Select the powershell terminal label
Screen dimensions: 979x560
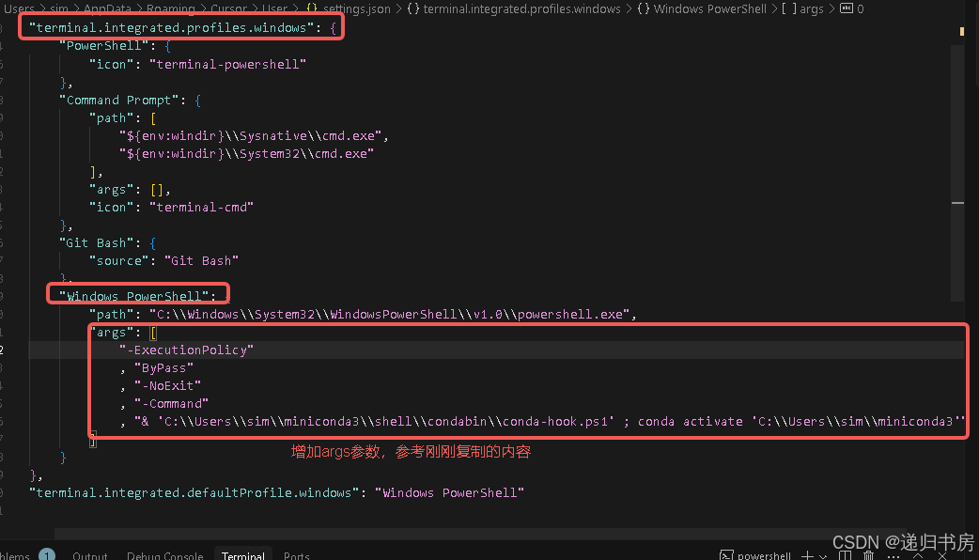(x=764, y=555)
